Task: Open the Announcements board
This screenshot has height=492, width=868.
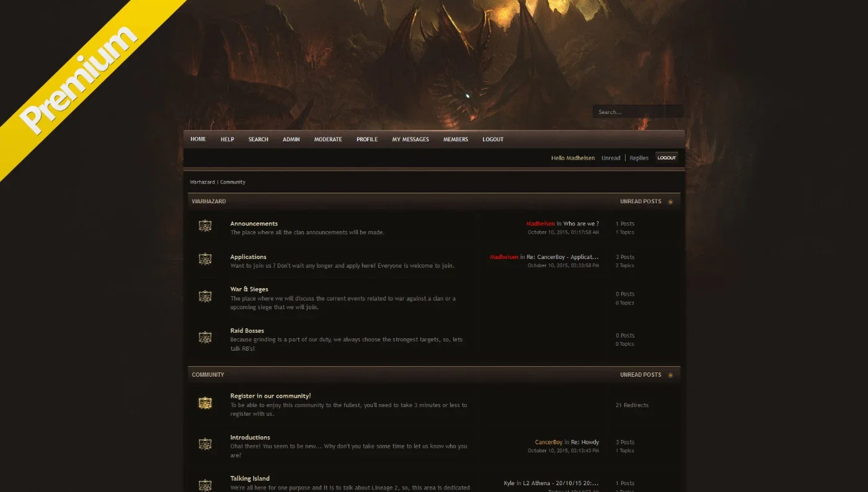Action: (x=254, y=224)
